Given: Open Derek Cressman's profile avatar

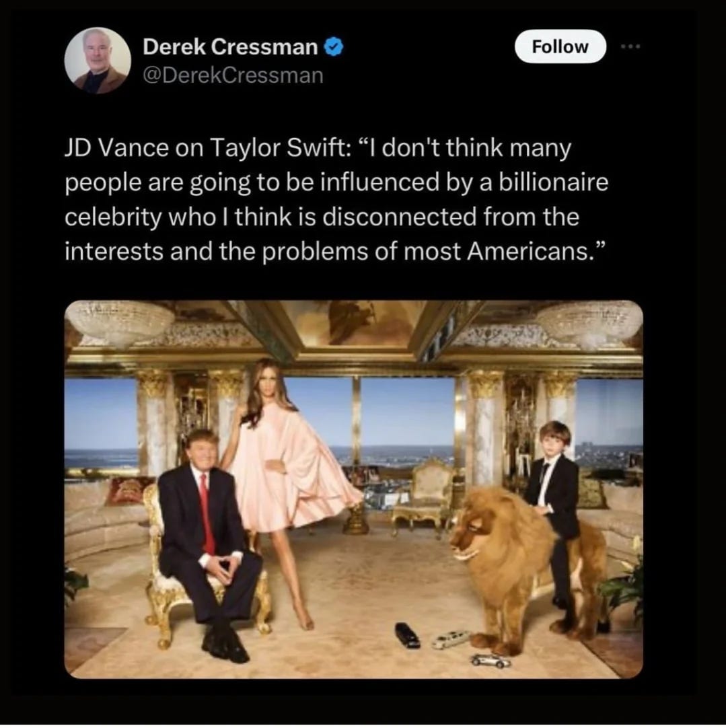Looking at the screenshot, I should click(x=98, y=61).
